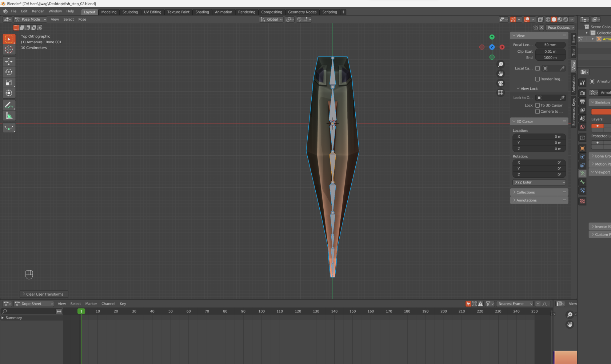This screenshot has width=611, height=364.
Task: Open the XYZ Euler rotation mode dropdown
Action: click(x=539, y=183)
